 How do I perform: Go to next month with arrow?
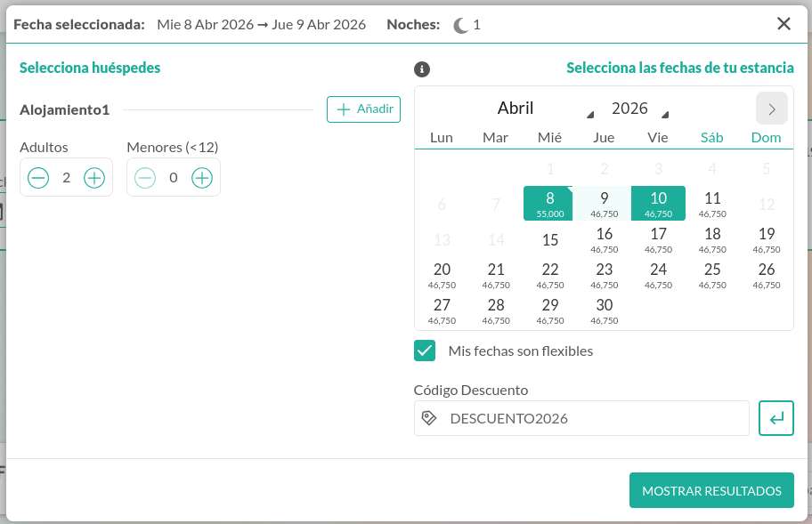[x=772, y=109]
